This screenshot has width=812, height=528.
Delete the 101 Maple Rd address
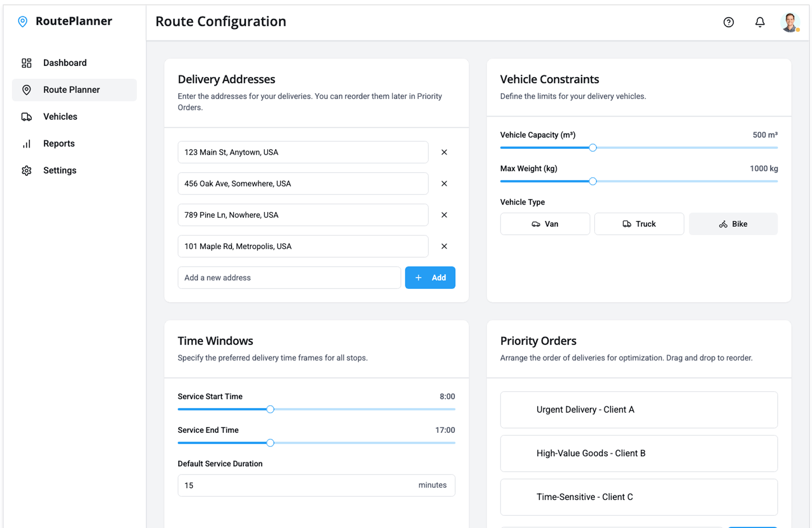click(444, 246)
